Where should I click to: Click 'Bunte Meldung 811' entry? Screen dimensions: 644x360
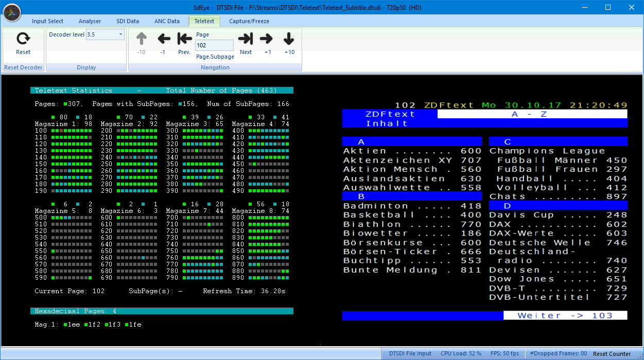(412, 269)
